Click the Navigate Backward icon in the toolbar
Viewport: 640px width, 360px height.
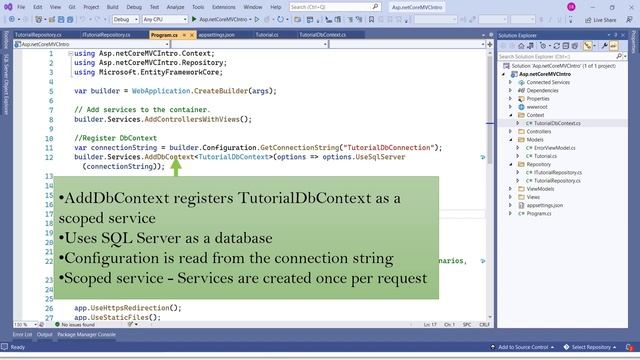pos(12,19)
